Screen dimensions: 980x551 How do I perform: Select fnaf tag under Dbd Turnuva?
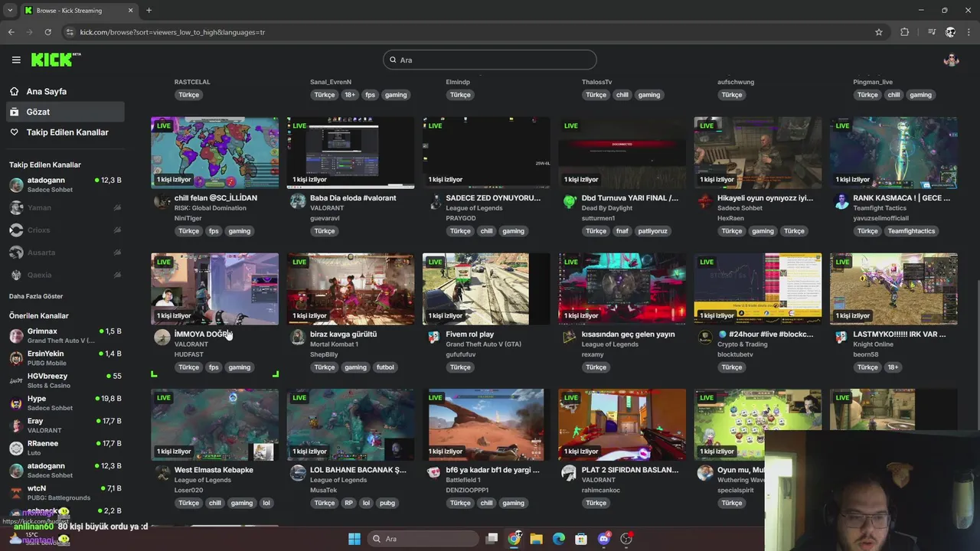coord(622,231)
